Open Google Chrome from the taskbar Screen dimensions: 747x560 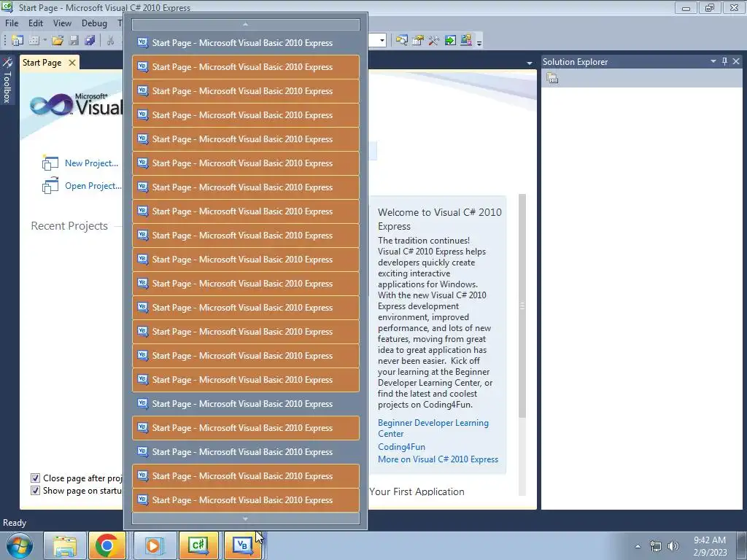click(x=107, y=545)
